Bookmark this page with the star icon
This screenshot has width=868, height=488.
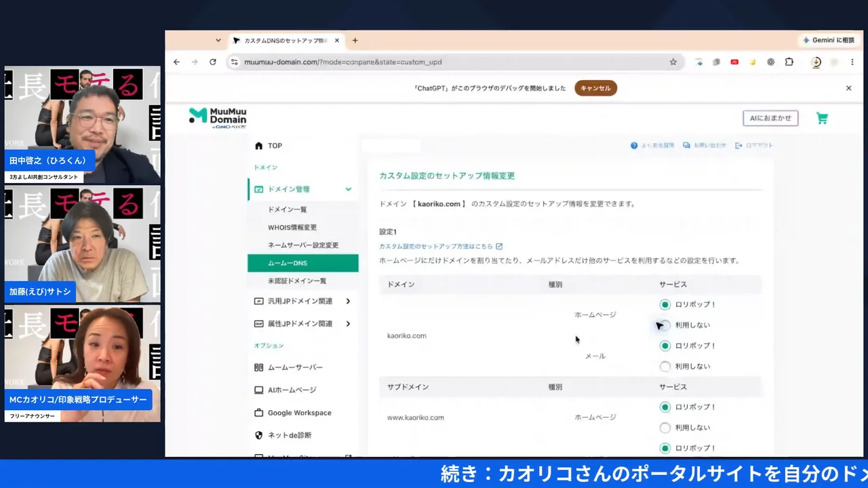[673, 62]
